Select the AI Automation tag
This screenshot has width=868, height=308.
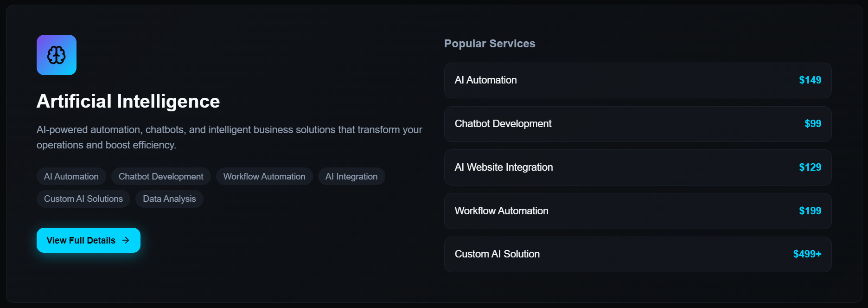point(71,176)
